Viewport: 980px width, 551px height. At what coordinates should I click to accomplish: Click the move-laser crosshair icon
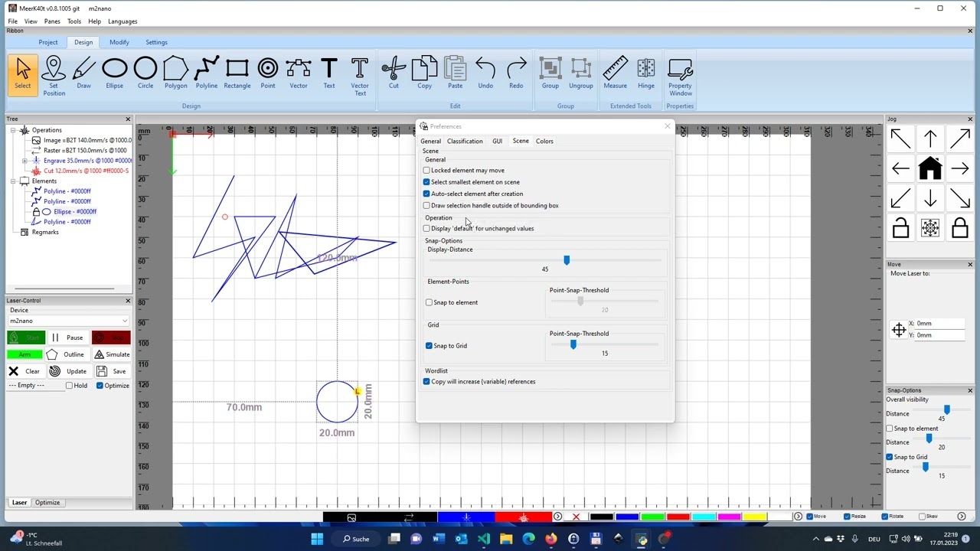[899, 330]
